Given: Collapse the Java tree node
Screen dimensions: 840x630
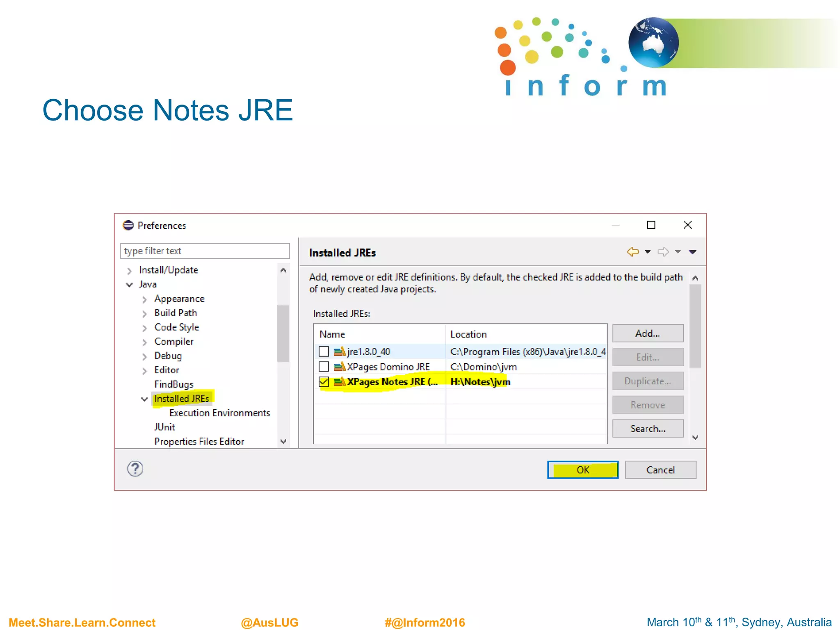Looking at the screenshot, I should 130,285.
